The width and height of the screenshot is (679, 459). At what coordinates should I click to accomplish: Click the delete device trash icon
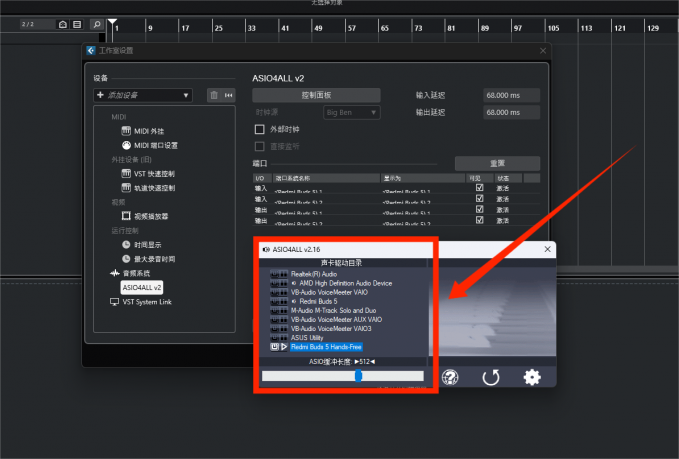214,95
